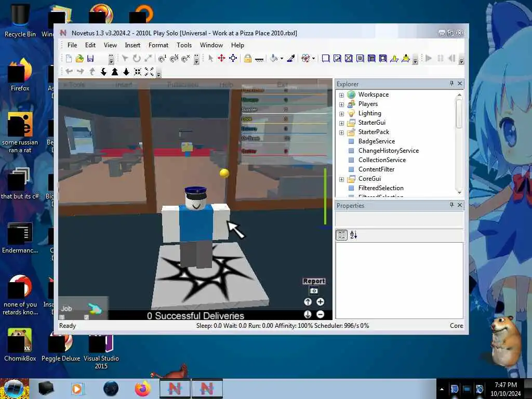Click the Reset simulation button
Image resolution: width=532 pixels, height=399 pixels.
[452, 58]
